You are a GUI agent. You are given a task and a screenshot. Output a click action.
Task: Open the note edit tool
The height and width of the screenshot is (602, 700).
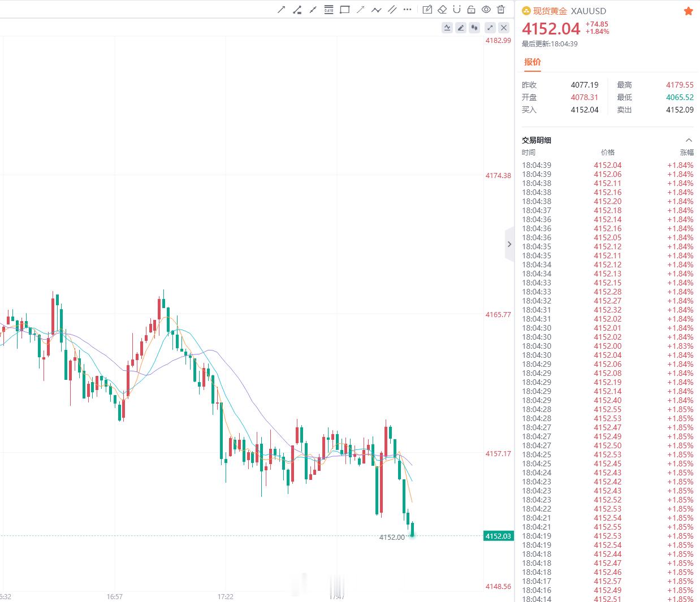pos(427,10)
